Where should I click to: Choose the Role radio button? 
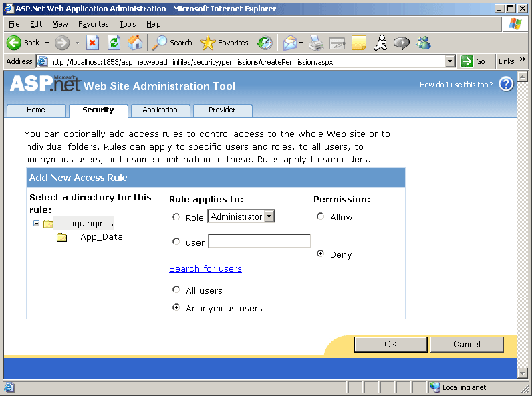tap(176, 217)
